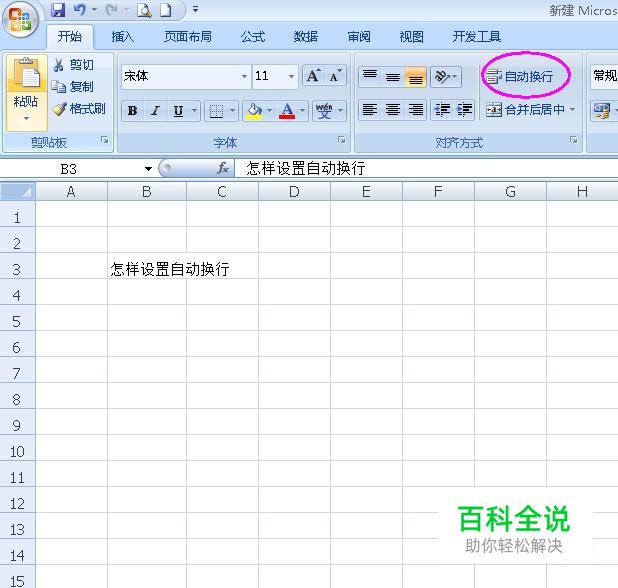The height and width of the screenshot is (588, 618).
Task: Align text right
Action: 415,110
